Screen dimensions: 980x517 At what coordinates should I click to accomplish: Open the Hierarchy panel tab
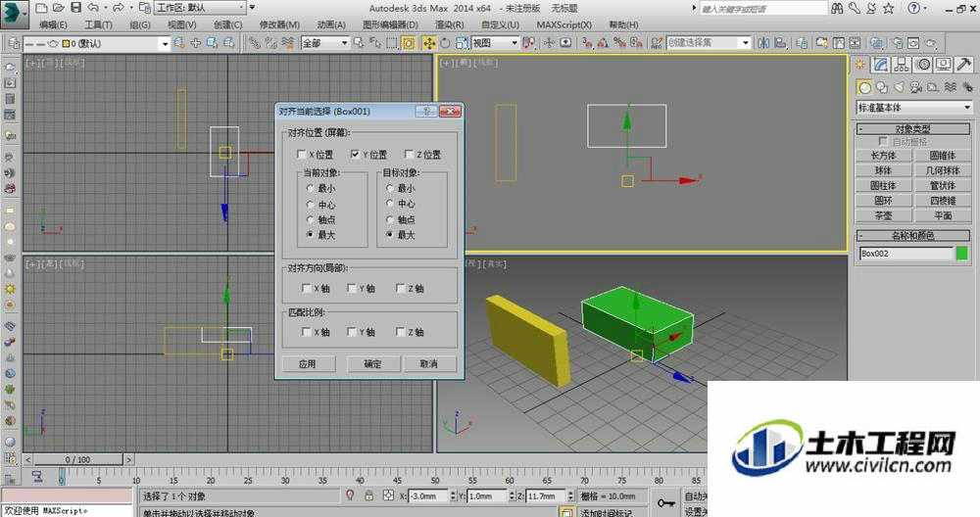tap(902, 65)
